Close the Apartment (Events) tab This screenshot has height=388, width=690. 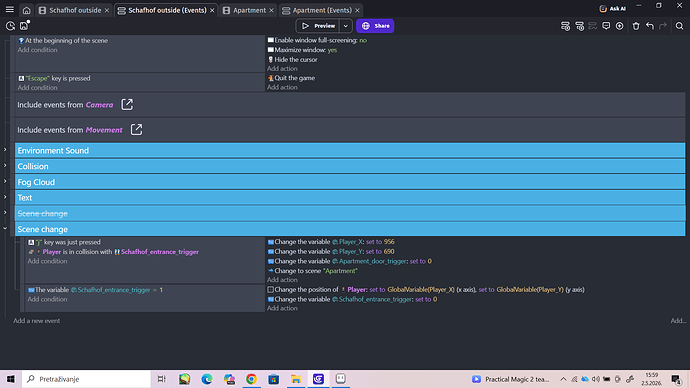tap(357, 10)
